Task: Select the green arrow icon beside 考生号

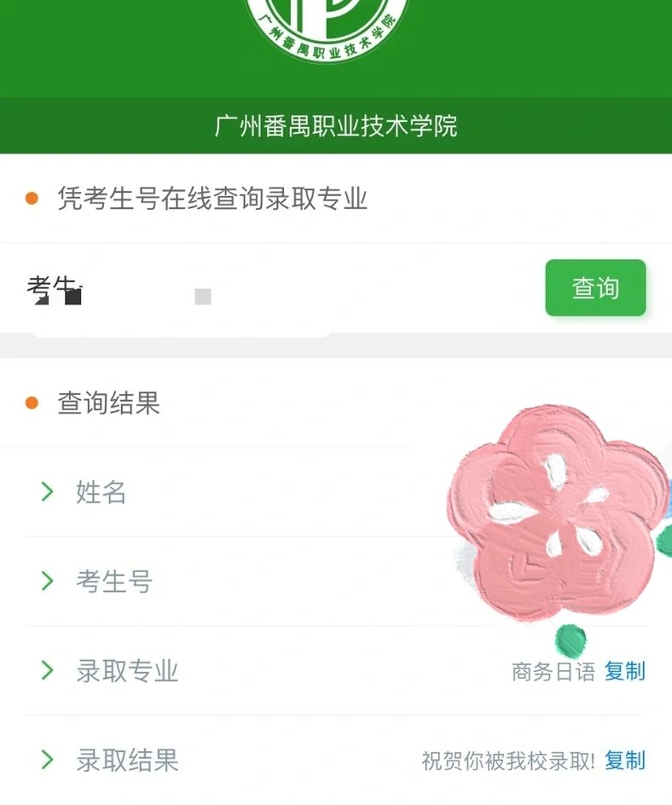Action: click(45, 582)
